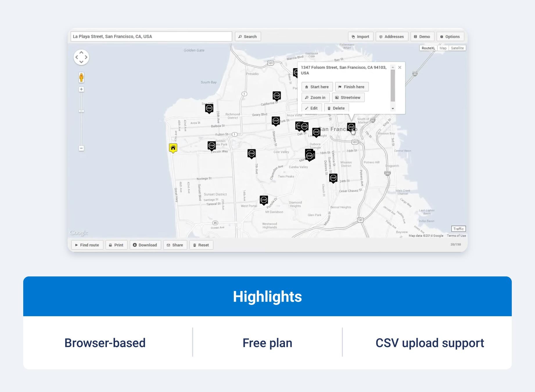The width and height of the screenshot is (535, 392).
Task: Click the yellow home marker
Action: [x=173, y=148]
